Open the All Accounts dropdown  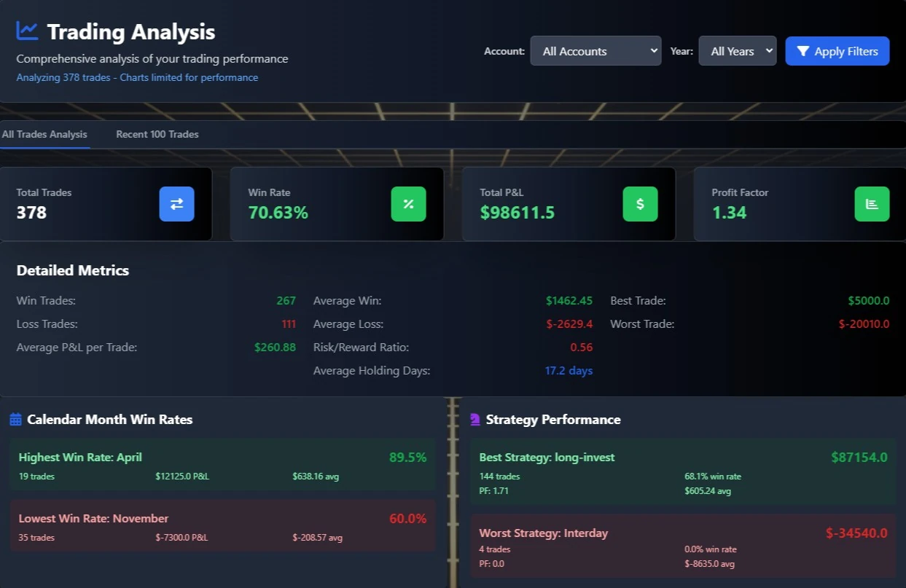click(595, 51)
